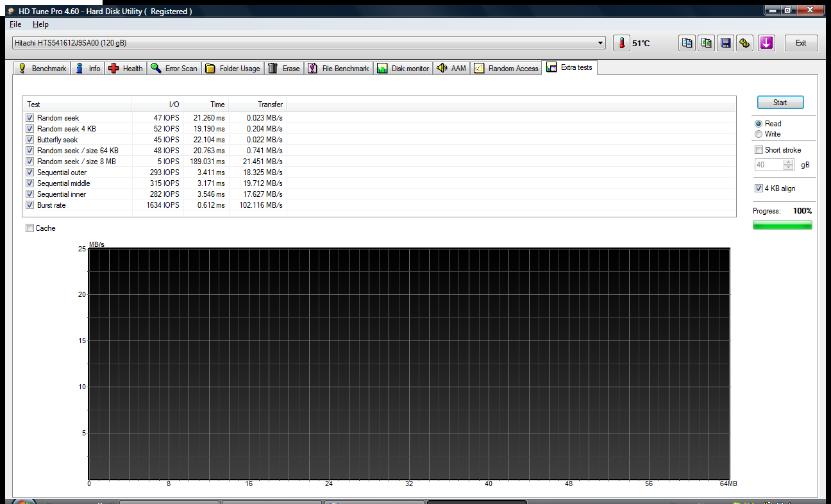Click the 19.712 MB/s transfer value
The width and height of the screenshot is (831, 504).
(263, 183)
